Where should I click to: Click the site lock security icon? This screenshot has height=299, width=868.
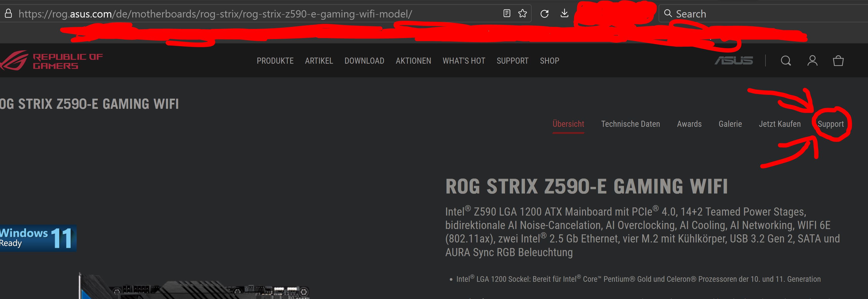8,14
